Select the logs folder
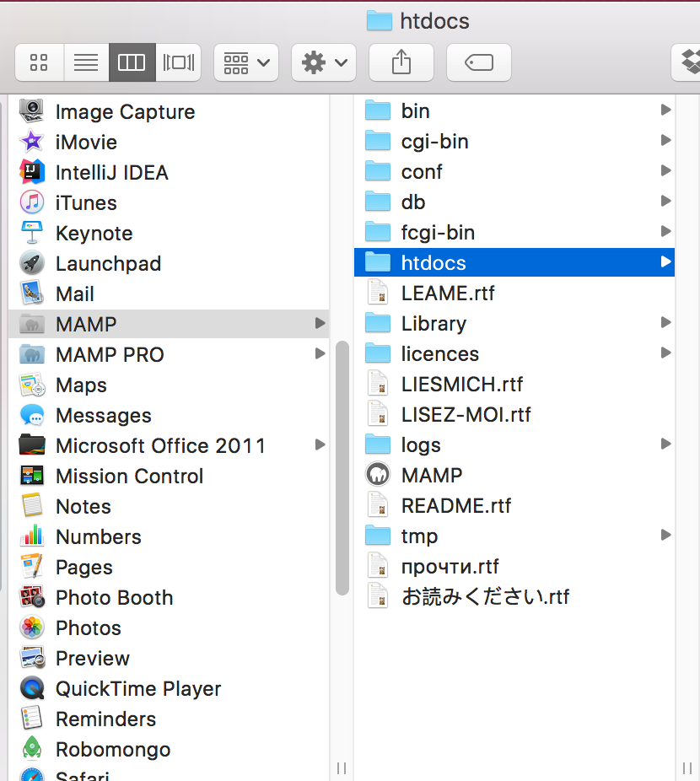 coord(514,444)
